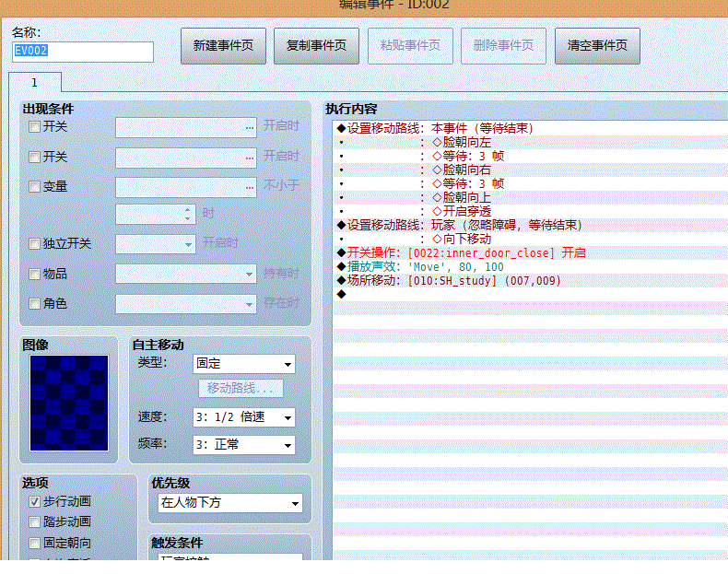Screen dimensions: 728x574
Task: Click the 删除事件页 button
Action: coord(503,45)
